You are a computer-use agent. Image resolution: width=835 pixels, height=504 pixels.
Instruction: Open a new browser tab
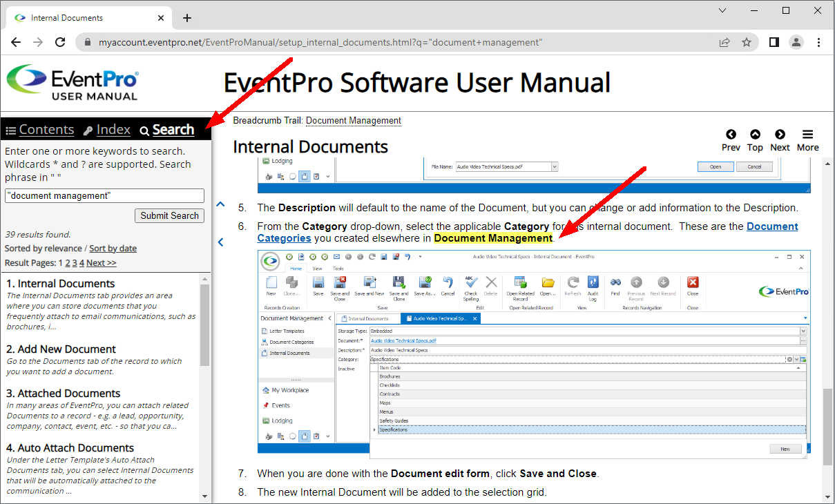(187, 18)
